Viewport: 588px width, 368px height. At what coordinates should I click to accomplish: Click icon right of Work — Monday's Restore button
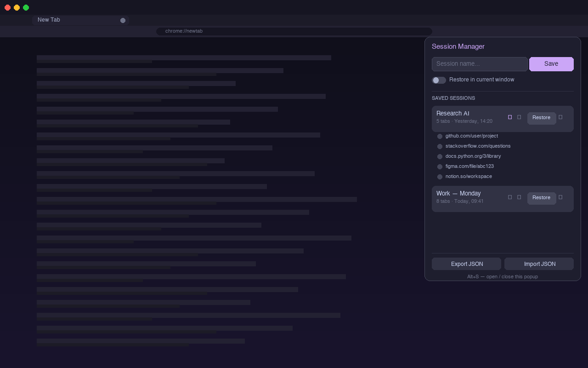pyautogui.click(x=560, y=197)
